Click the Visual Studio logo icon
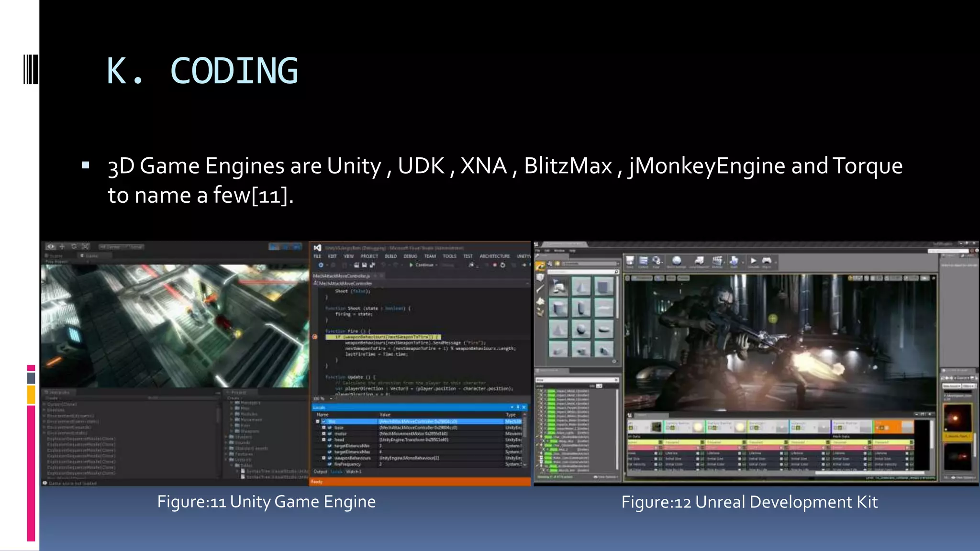980x551 pixels. pyautogui.click(x=317, y=248)
